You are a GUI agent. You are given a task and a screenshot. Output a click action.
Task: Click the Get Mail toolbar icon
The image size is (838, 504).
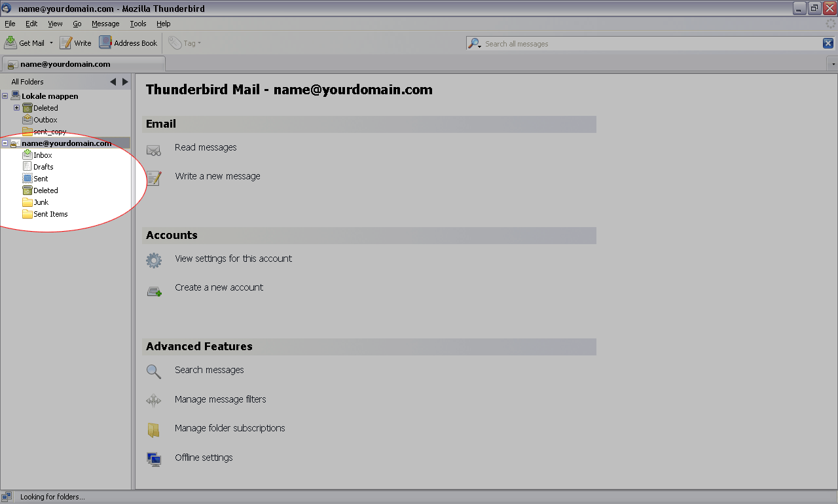[x=10, y=43]
